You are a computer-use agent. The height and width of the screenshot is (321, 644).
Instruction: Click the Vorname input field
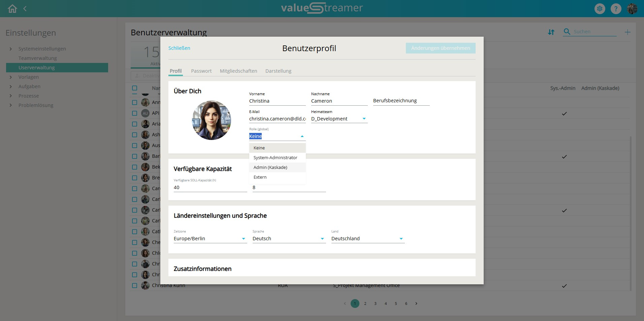pyautogui.click(x=277, y=101)
